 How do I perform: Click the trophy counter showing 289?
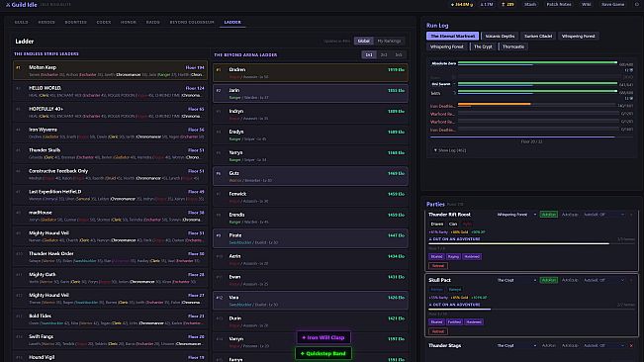[x=507, y=5]
